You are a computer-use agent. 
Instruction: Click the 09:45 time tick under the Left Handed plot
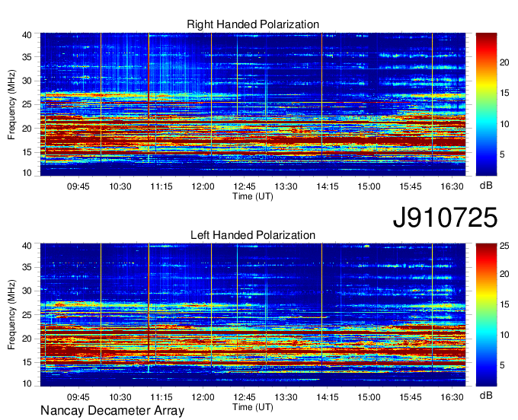[x=78, y=397]
